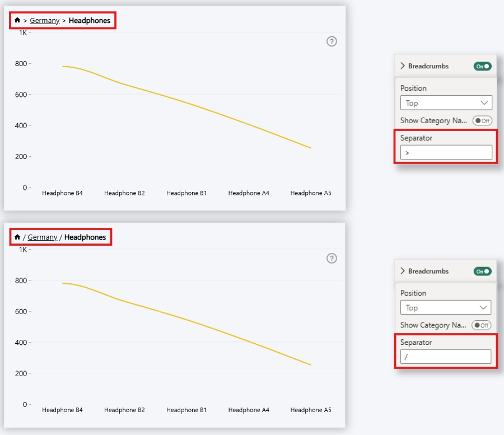Open help icon on chart with '>' breadcrumb
504x435 pixels.
(332, 41)
